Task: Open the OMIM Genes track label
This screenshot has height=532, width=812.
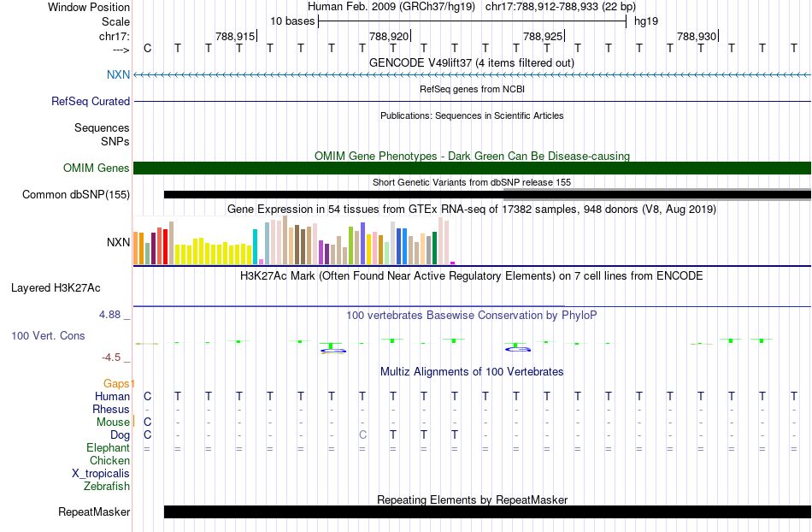Action: pos(97,168)
